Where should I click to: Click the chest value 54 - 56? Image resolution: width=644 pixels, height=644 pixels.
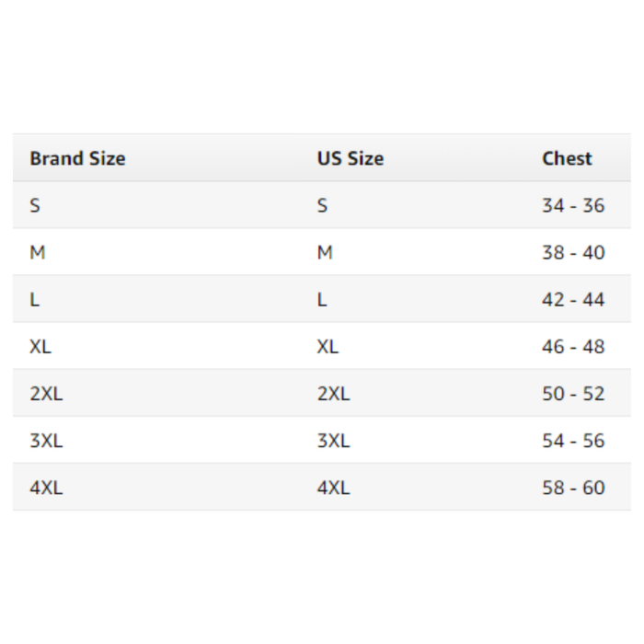573,441
